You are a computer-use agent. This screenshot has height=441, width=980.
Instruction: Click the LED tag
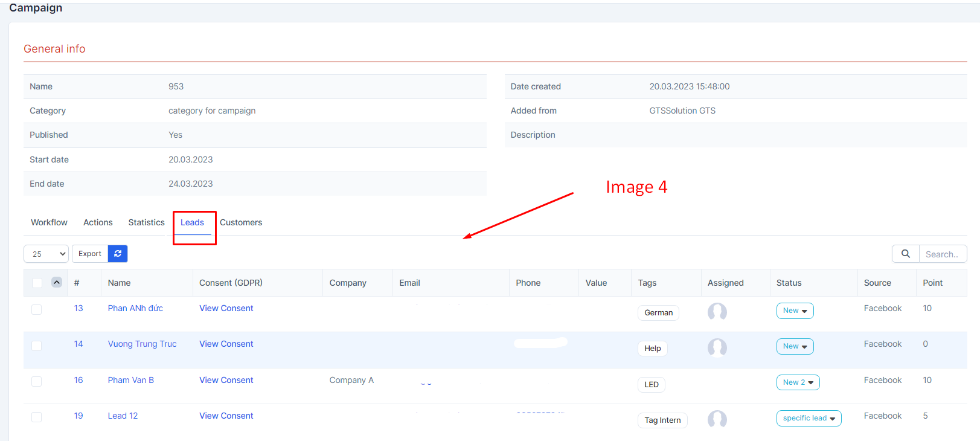[651, 384]
